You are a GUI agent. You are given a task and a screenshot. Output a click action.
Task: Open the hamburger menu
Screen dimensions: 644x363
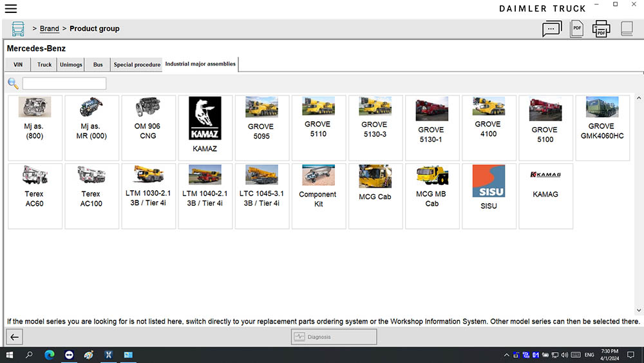click(11, 8)
